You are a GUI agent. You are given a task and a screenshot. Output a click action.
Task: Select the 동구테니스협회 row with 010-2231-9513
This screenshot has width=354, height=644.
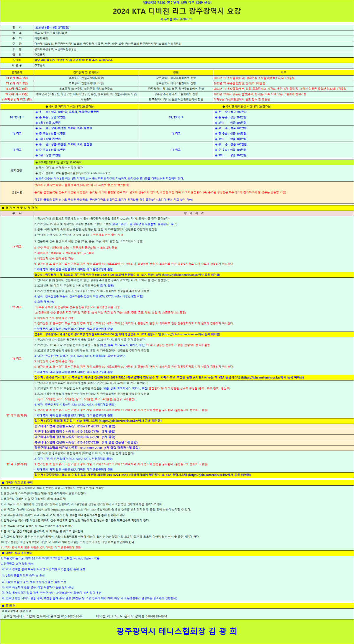point(75,426)
